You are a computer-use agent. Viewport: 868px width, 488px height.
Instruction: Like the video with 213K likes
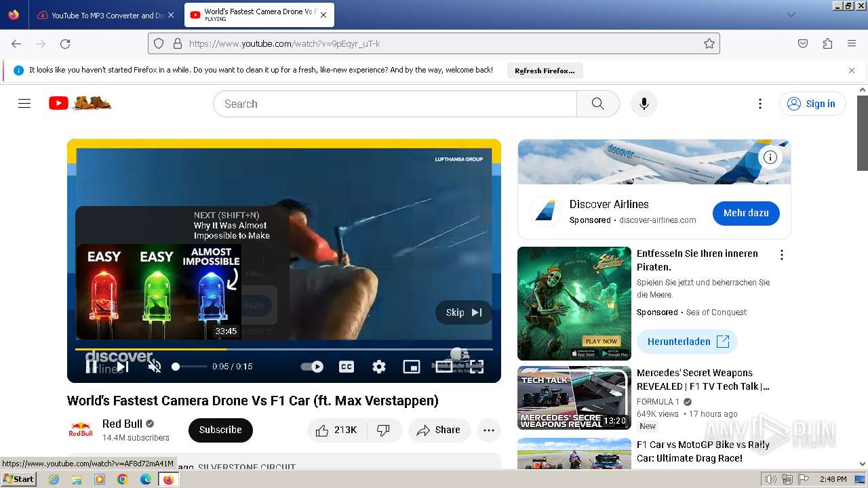(x=336, y=430)
